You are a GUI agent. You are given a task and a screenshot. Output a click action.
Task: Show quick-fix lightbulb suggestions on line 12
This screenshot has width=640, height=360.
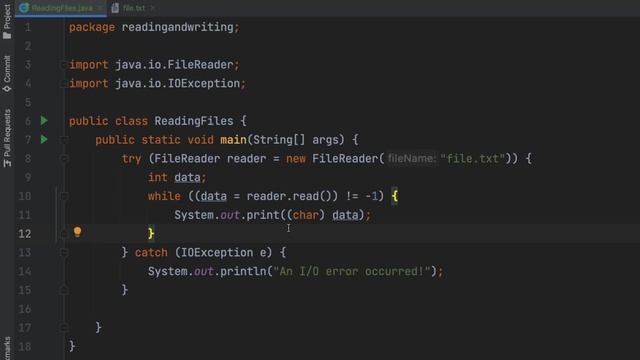coord(77,232)
